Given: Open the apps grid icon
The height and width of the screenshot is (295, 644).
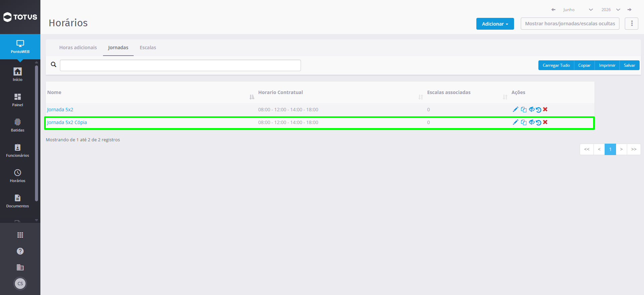Looking at the screenshot, I should point(20,235).
